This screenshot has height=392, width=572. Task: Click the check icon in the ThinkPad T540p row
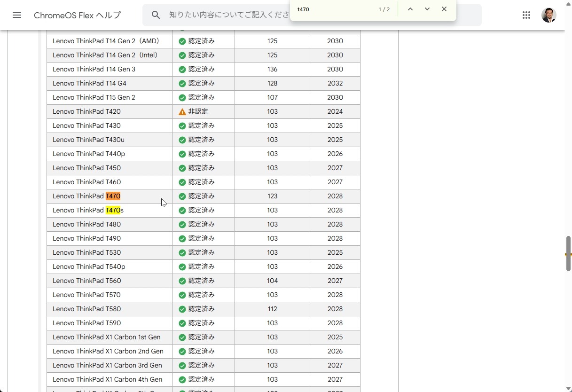(x=182, y=267)
